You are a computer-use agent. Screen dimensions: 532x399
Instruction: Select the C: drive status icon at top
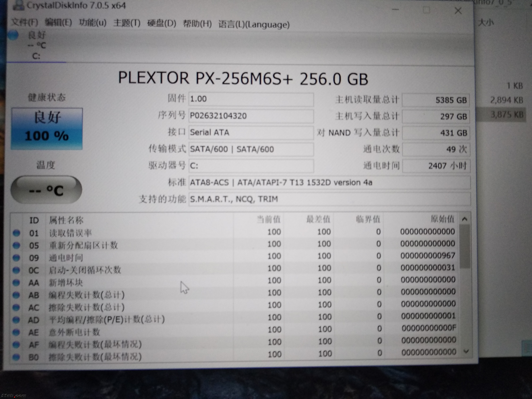(13, 35)
